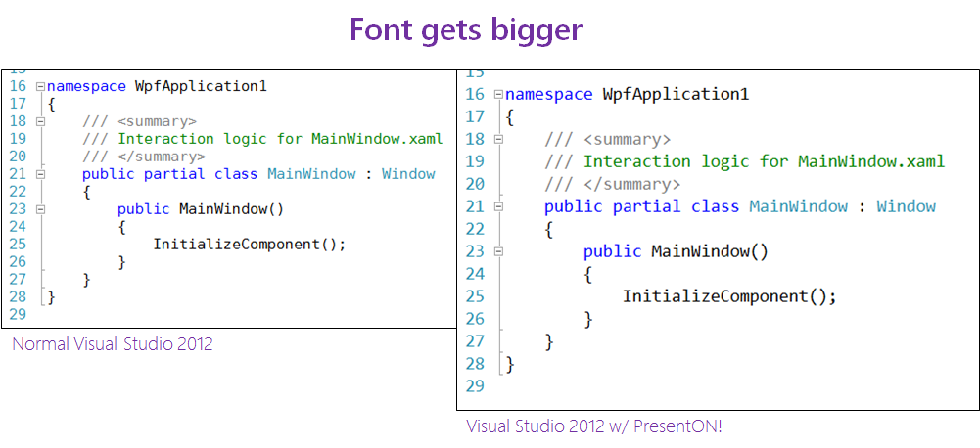
Task: Click 'Interaction logic for MainWindow.xaml' in PresentON panel
Action: (x=764, y=161)
